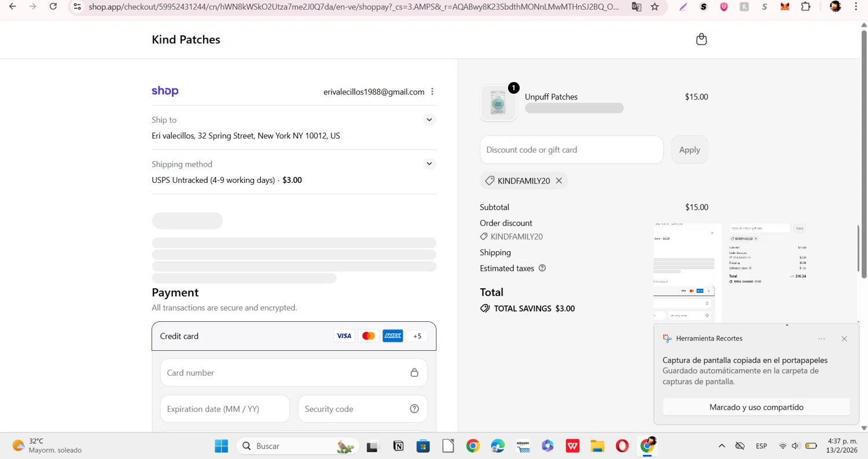Go forward in browser history
The height and width of the screenshot is (459, 868).
(33, 6)
